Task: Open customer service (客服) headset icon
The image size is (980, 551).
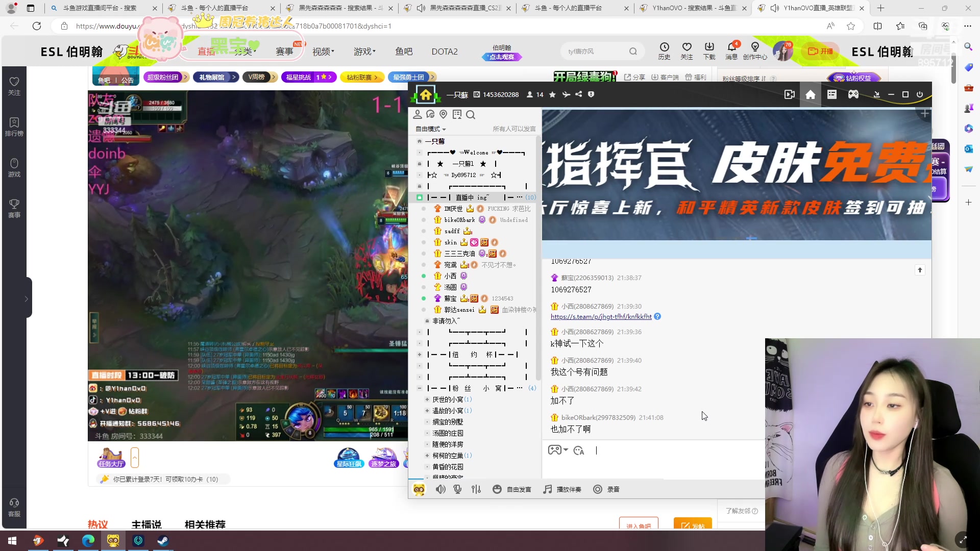Action: [14, 508]
